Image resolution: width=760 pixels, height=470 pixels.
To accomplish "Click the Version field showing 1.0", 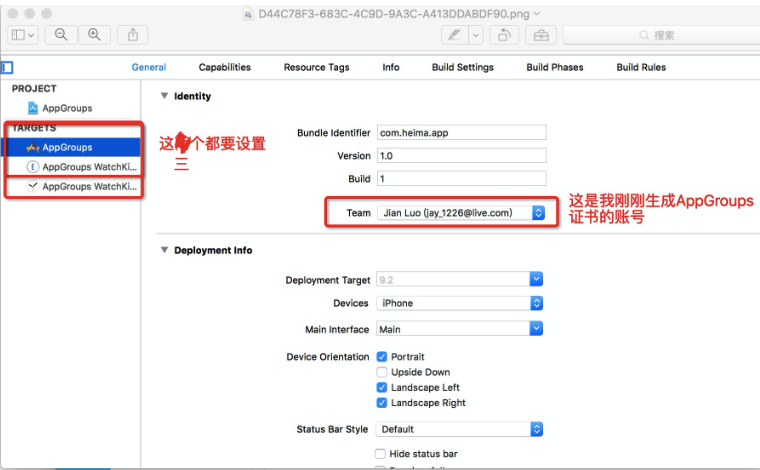I will click(x=461, y=156).
